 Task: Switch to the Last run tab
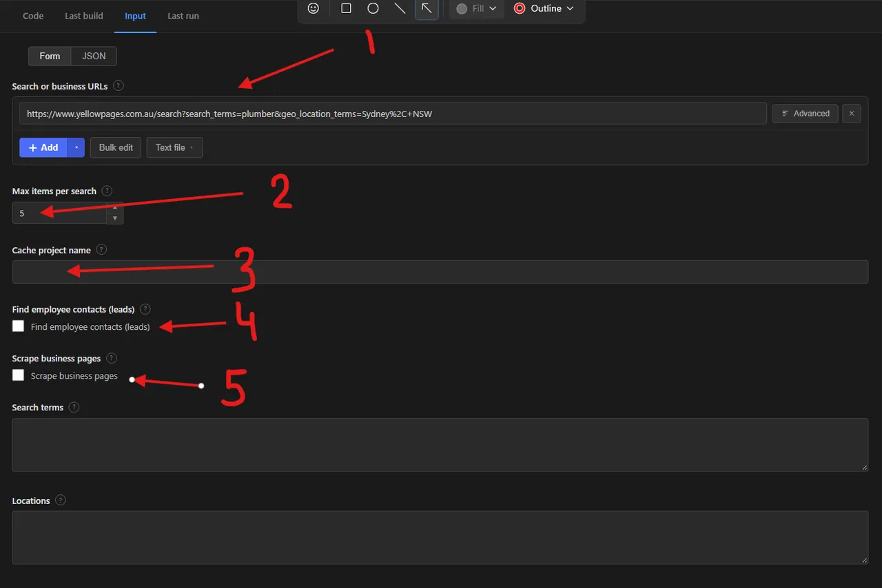tap(183, 16)
